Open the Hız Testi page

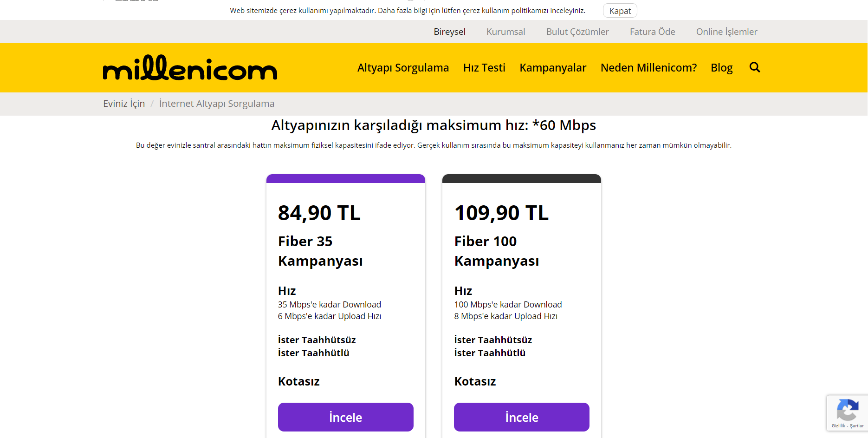point(484,68)
